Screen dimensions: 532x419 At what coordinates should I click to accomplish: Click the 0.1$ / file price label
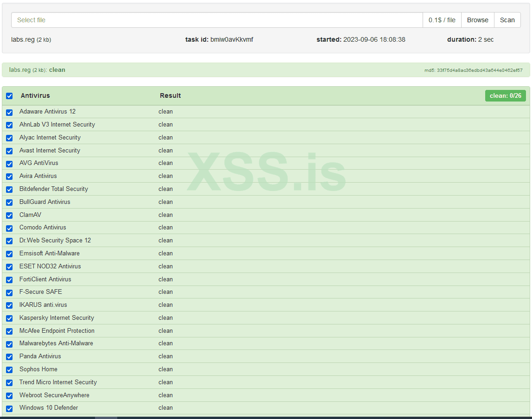[442, 20]
